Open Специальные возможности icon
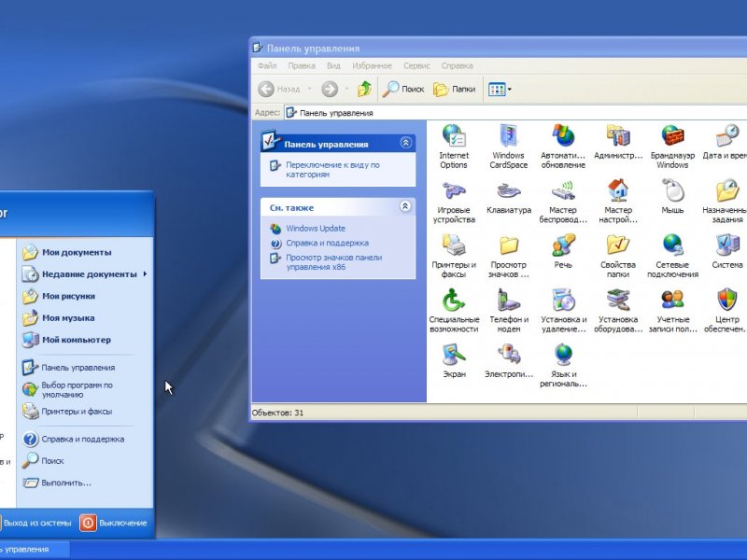 pyautogui.click(x=454, y=311)
